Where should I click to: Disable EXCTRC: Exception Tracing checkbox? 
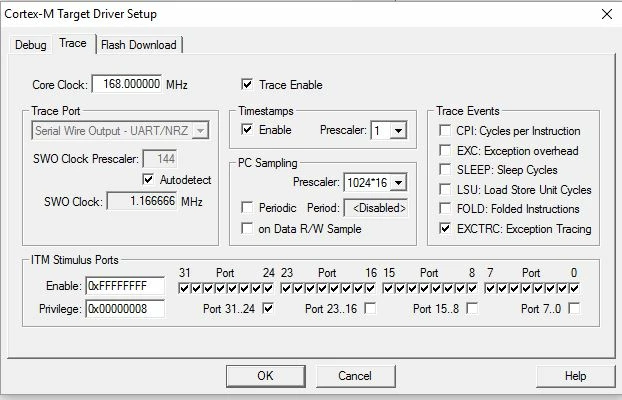445,228
